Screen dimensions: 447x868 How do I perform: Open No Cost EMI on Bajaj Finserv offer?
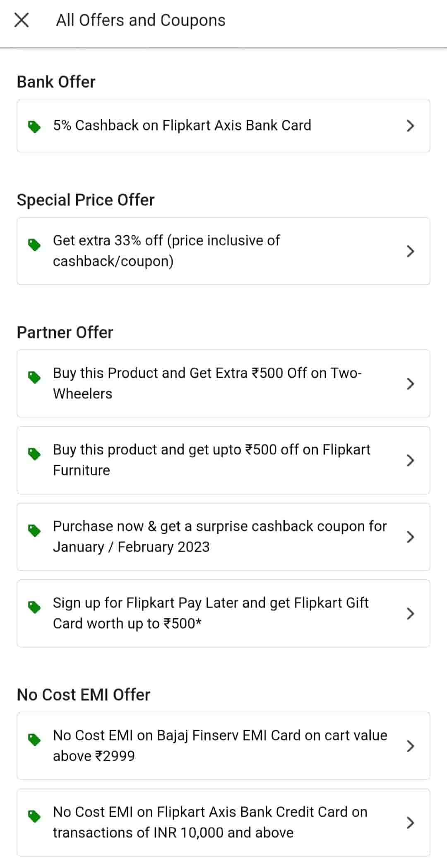(219, 745)
